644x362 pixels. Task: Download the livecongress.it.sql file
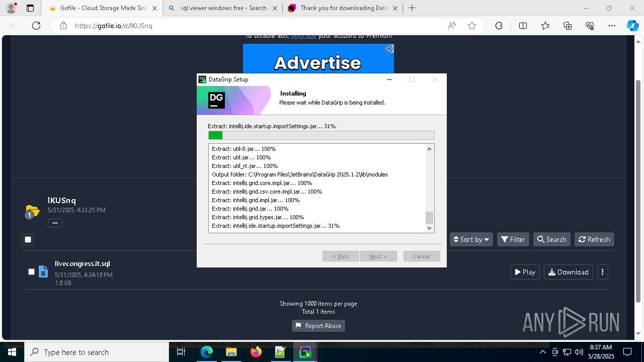click(568, 272)
